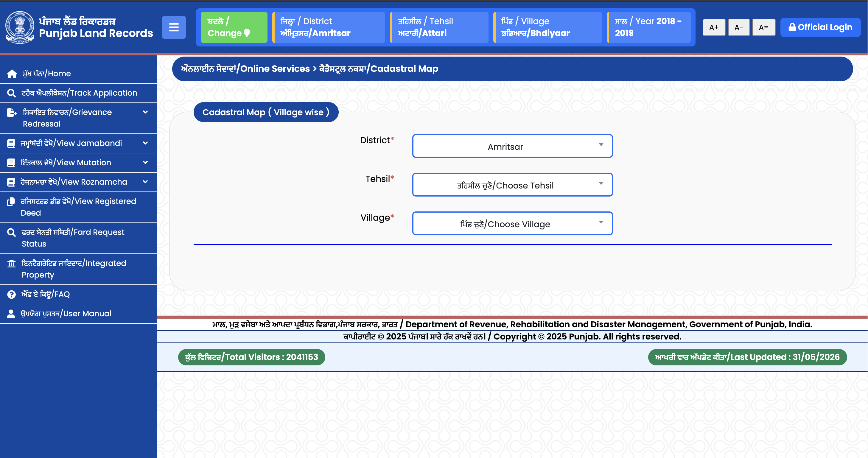Image resolution: width=868 pixels, height=458 pixels.
Task: Click the Home house icon
Action: click(12, 74)
